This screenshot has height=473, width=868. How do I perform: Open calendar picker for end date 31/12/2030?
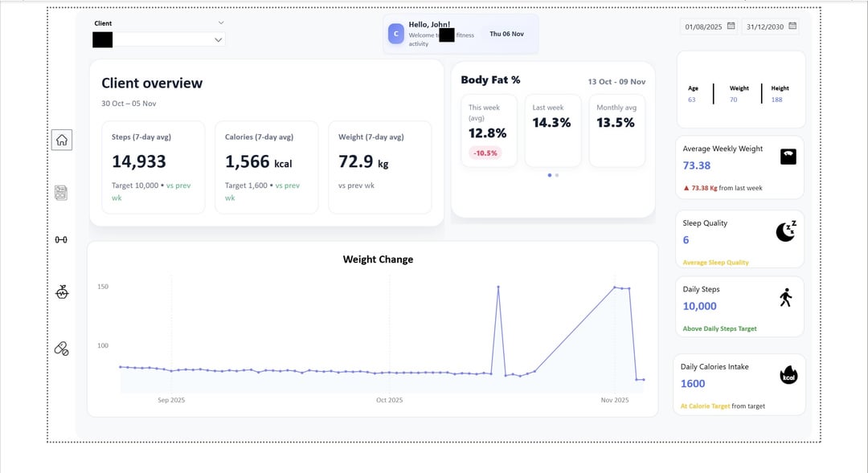(x=792, y=27)
